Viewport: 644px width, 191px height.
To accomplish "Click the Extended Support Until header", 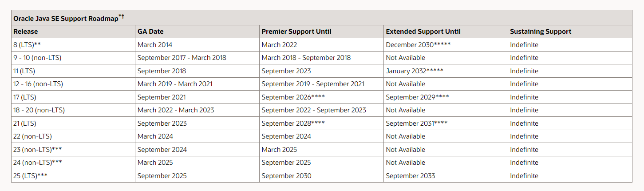I will (423, 32).
